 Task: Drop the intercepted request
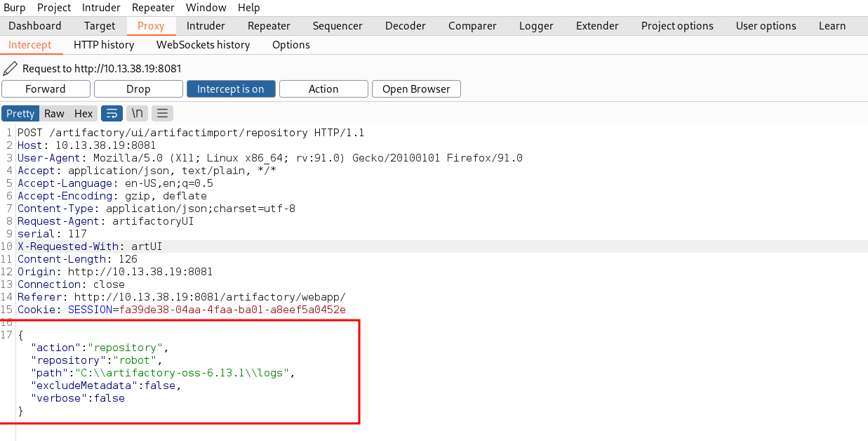point(138,89)
